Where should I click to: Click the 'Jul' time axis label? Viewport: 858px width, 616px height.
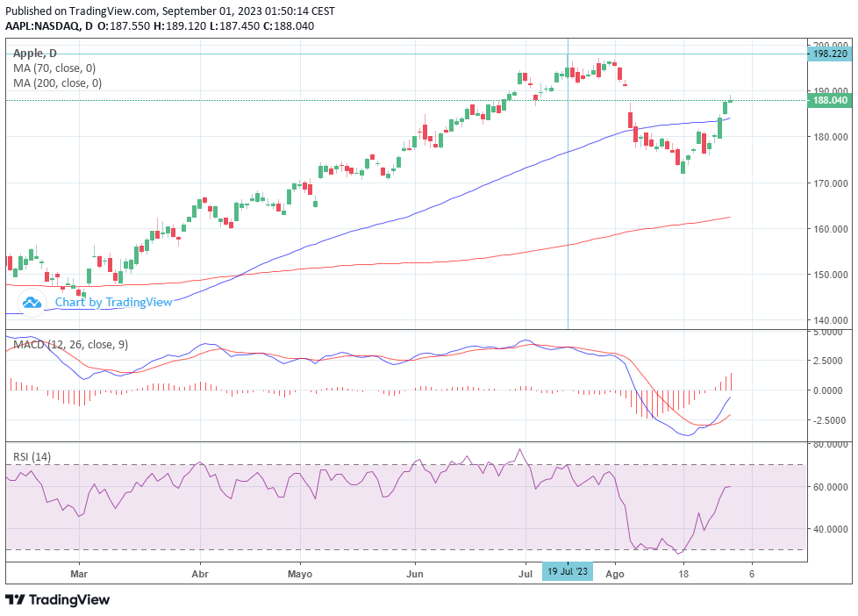tap(526, 574)
